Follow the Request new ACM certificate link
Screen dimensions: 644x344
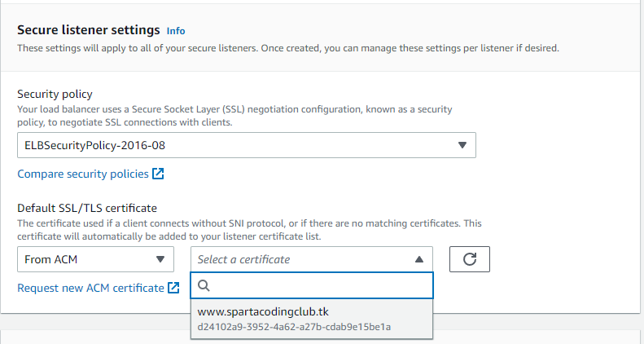[x=90, y=288]
